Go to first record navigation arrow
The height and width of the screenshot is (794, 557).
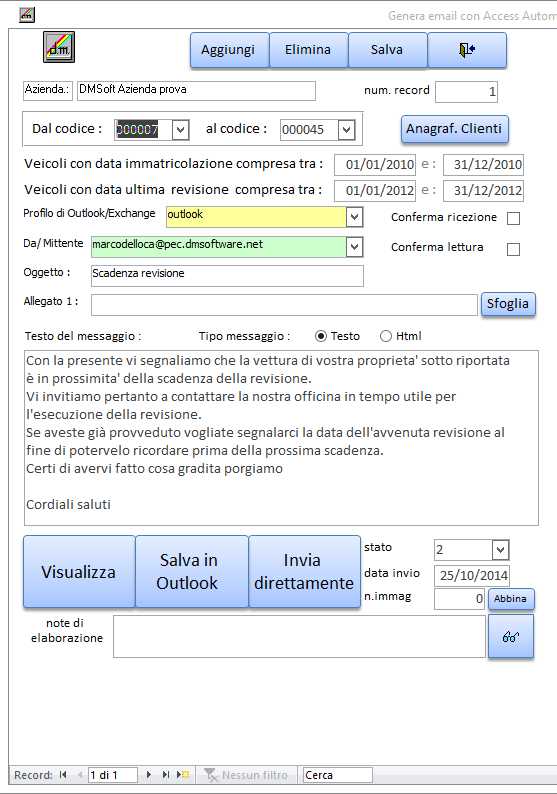pos(63,774)
